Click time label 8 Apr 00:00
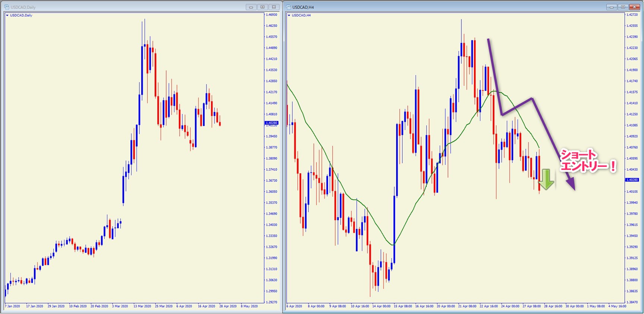Image resolution: width=644 pixels, height=314 pixels. tap(316, 306)
